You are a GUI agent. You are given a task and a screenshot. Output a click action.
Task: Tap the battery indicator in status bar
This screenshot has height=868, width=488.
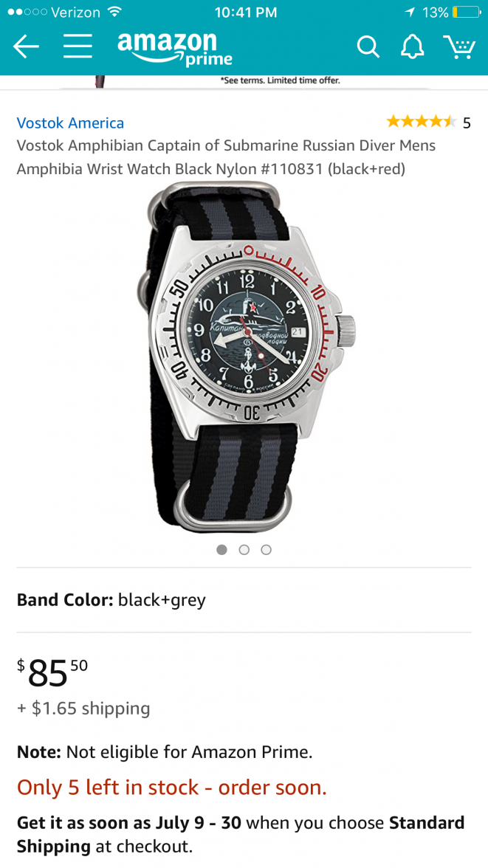pos(466,12)
